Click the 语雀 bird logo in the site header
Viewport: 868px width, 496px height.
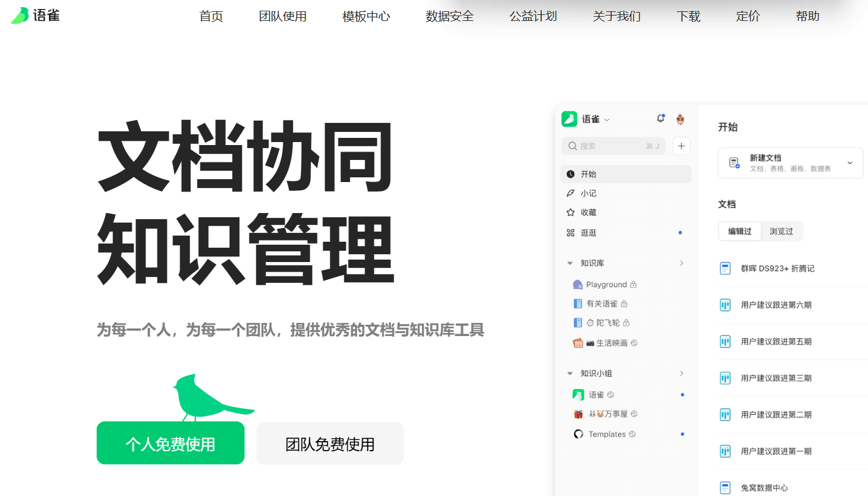(x=35, y=16)
